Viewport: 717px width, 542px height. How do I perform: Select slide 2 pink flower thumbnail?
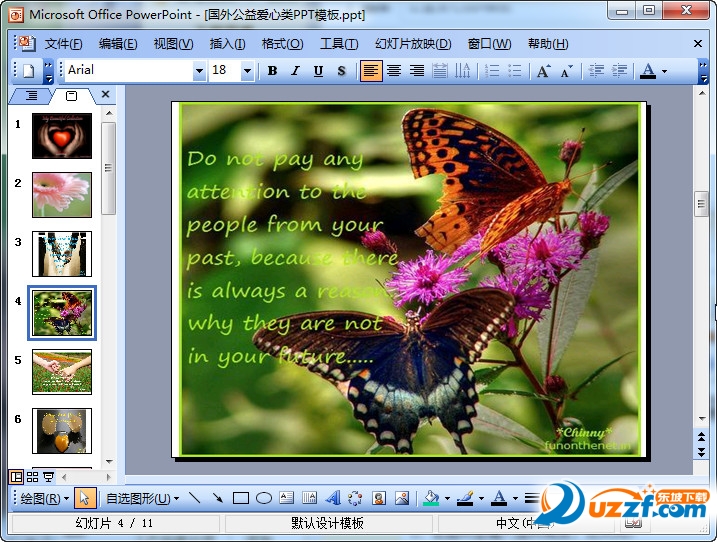point(62,195)
